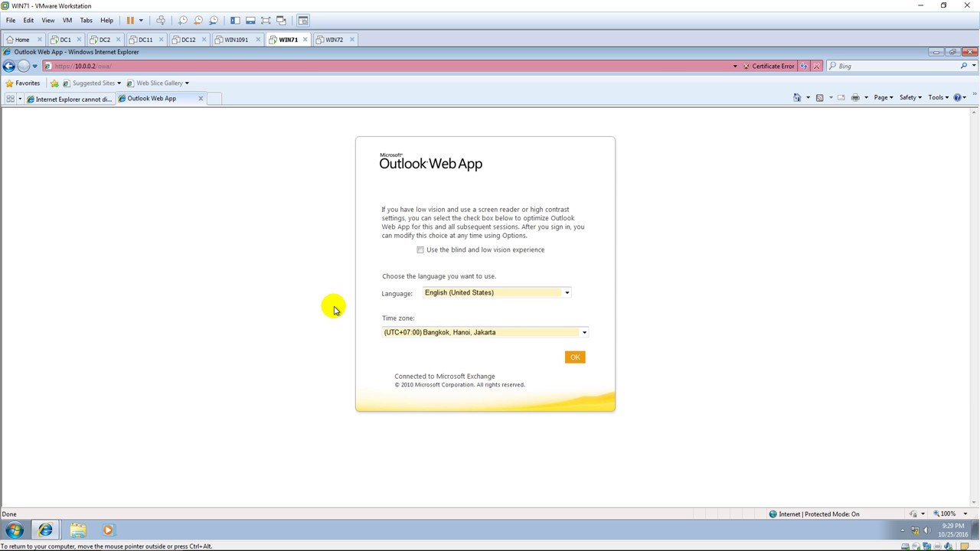Click the Send Ctrl+Alt+Del toolbar icon
980x551 pixels.
tap(161, 20)
